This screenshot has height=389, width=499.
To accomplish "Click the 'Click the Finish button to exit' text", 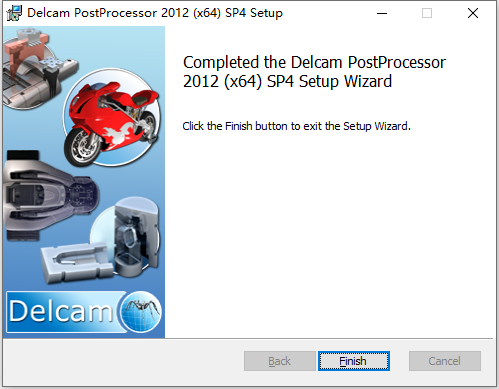I will pos(296,126).
